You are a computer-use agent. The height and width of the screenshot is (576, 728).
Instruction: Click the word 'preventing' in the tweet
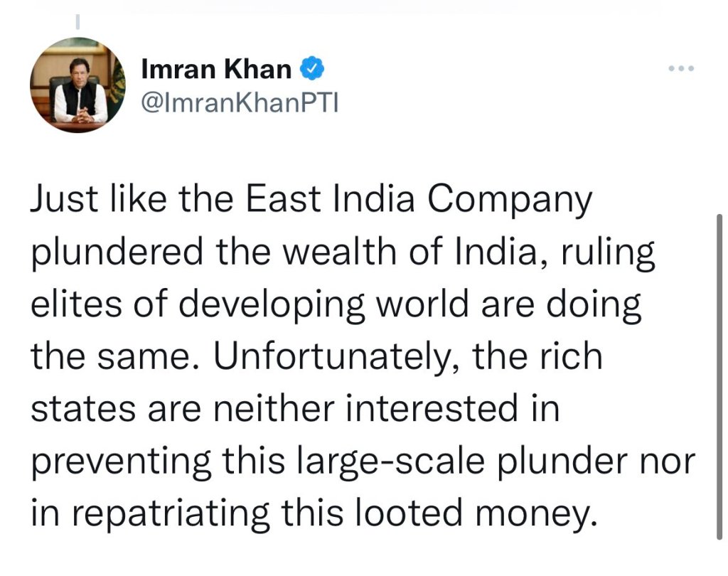tap(120, 461)
